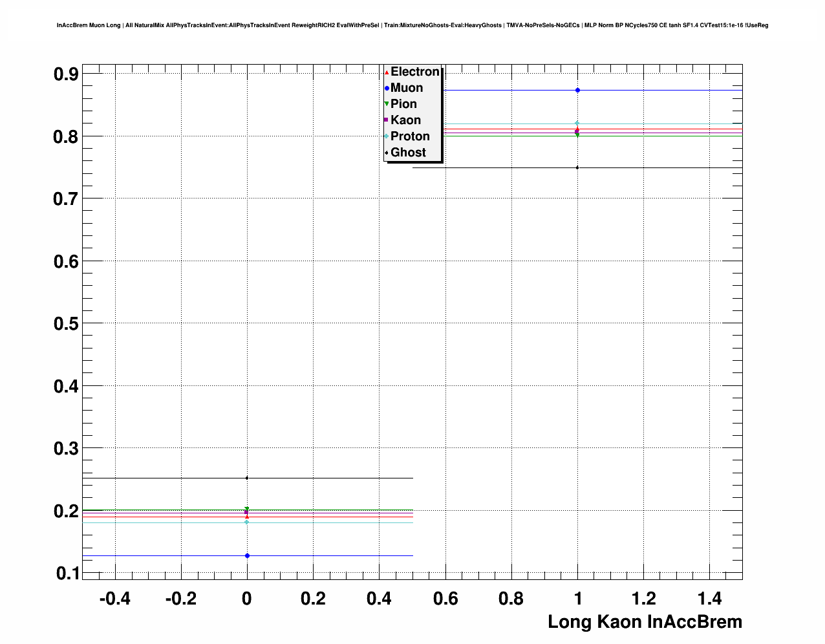Image resolution: width=825 pixels, height=644 pixels.
Task: Click the black Ghost legend marker
Action: click(387, 153)
